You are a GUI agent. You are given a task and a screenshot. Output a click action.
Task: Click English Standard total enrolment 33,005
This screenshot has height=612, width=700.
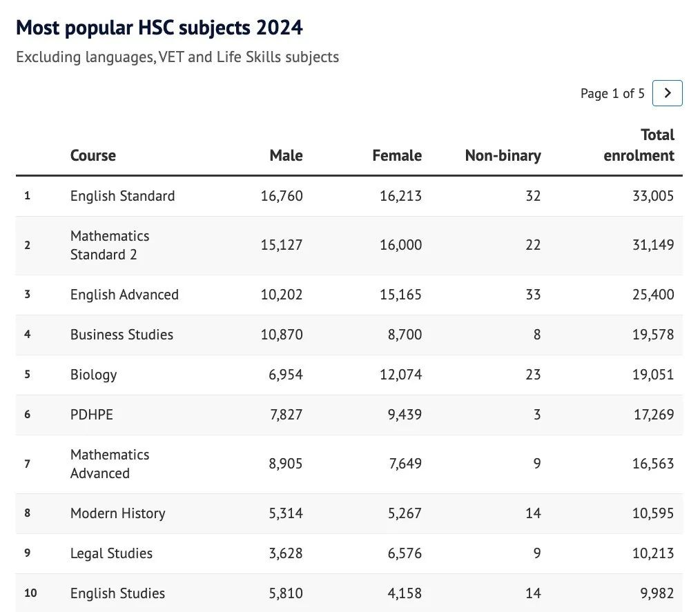coord(652,196)
